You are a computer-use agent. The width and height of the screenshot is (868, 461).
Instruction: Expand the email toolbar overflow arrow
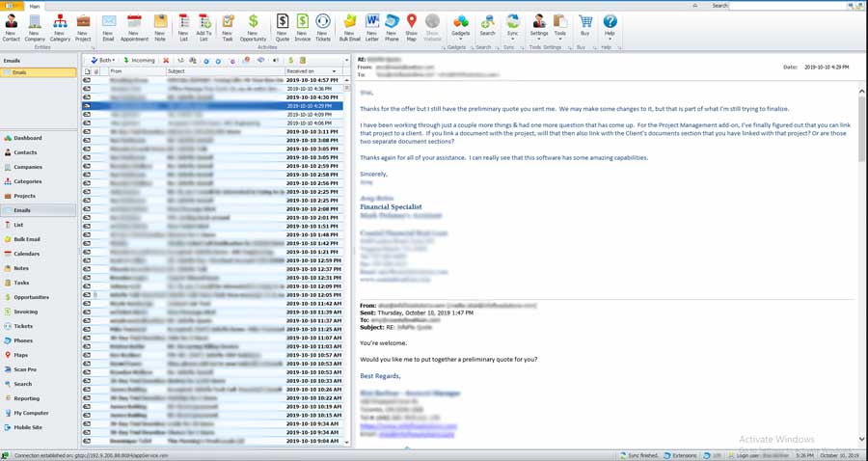[346, 60]
